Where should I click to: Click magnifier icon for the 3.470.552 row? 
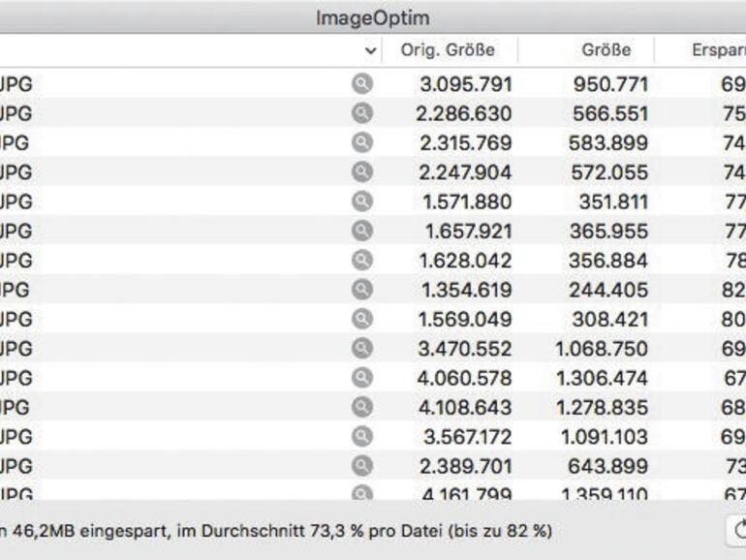(361, 348)
